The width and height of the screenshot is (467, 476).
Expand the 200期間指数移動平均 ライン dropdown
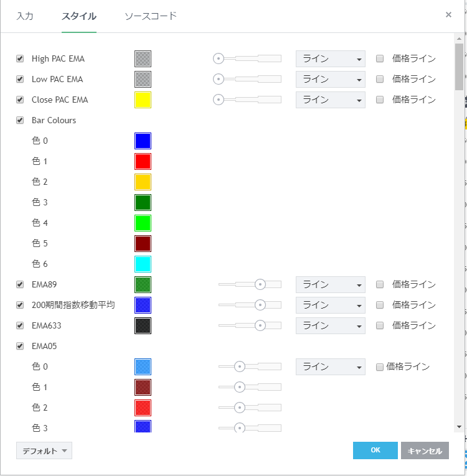click(x=330, y=305)
